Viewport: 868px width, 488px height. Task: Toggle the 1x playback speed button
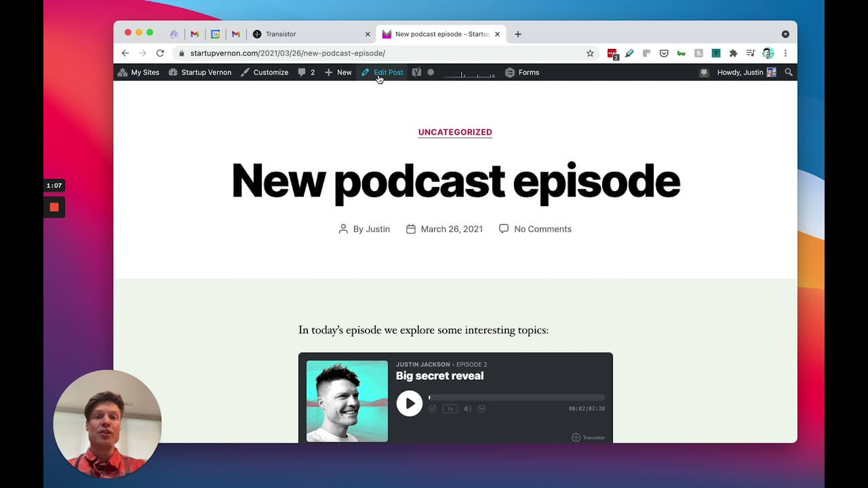(x=450, y=409)
